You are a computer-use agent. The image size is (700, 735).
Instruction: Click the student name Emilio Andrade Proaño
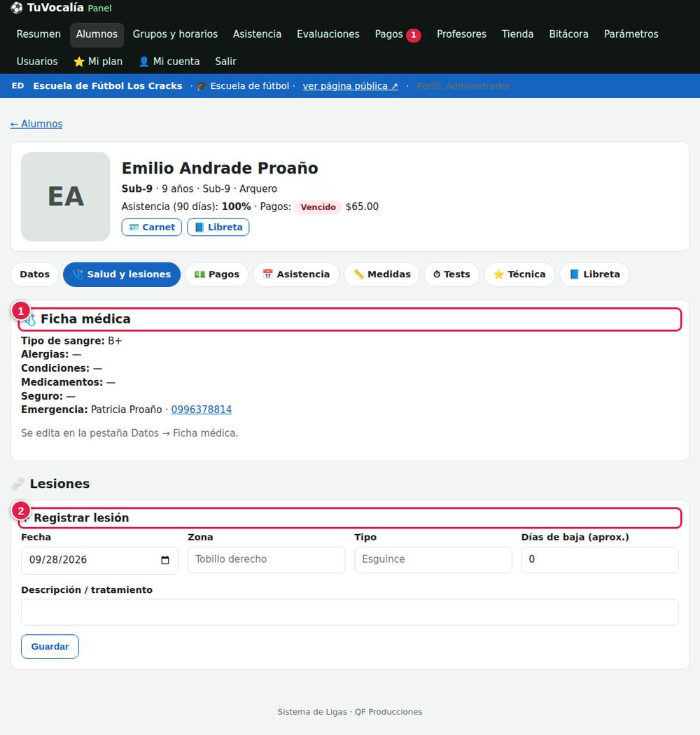pos(220,168)
